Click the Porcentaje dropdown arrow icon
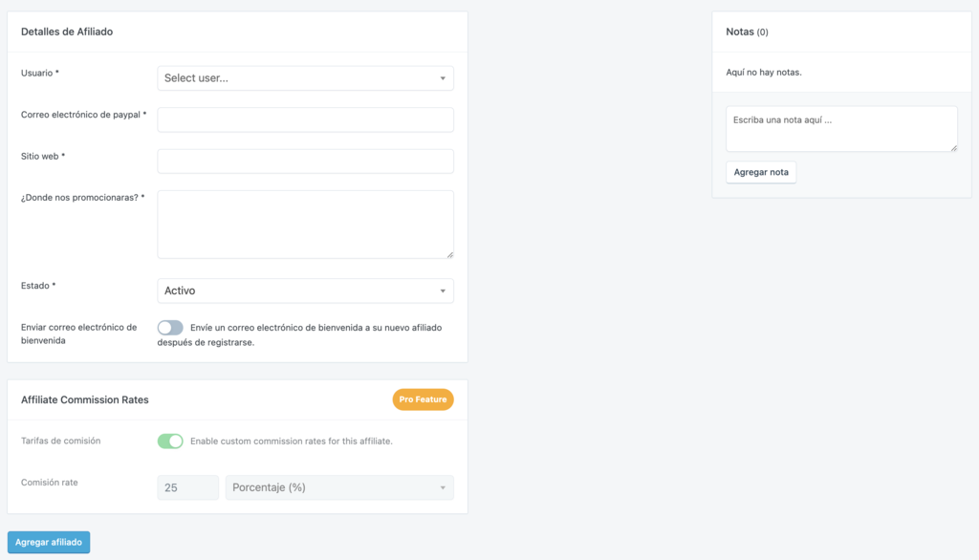 coord(443,488)
